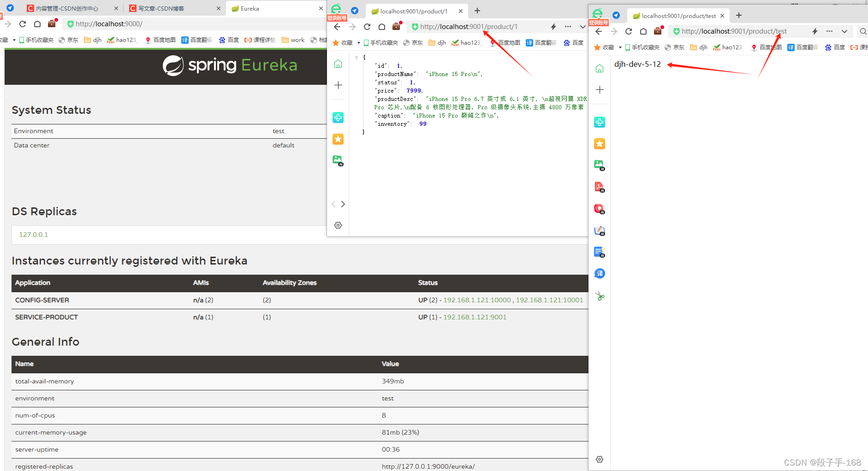Viewport: 868px width, 471px height.
Task: Click the spring Eureka logo header
Action: pos(230,65)
